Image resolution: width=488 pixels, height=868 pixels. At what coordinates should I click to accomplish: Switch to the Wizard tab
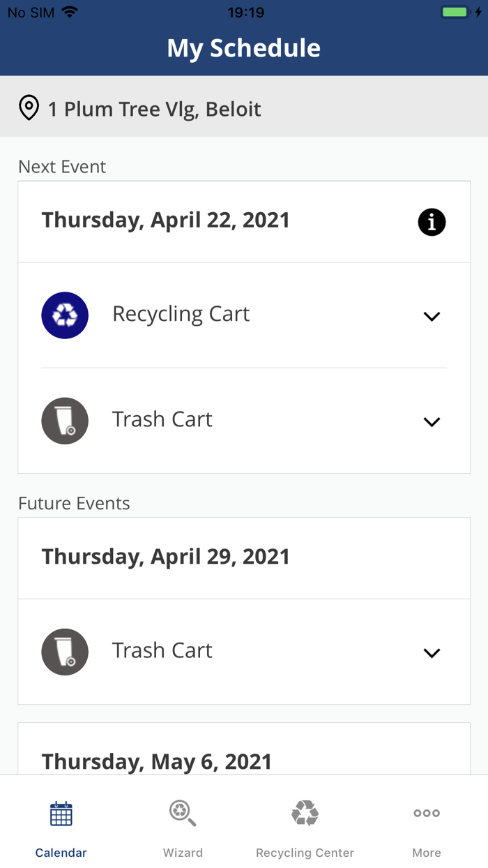point(183,827)
